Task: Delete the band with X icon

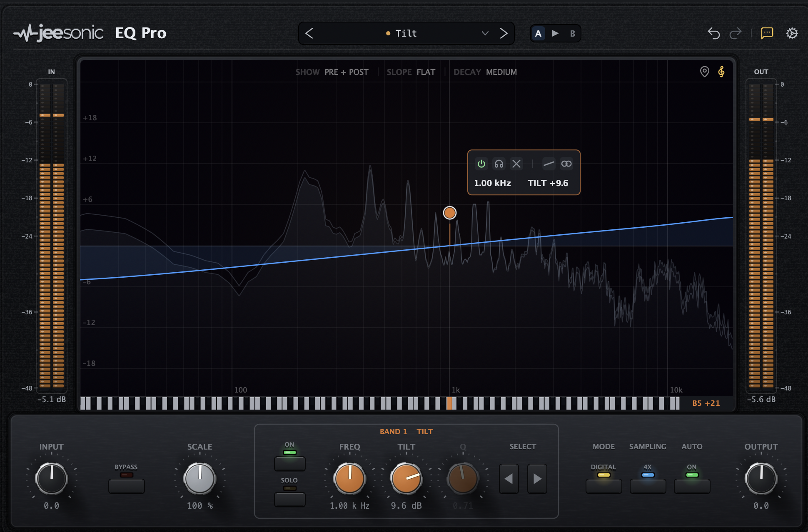Action: click(x=516, y=164)
